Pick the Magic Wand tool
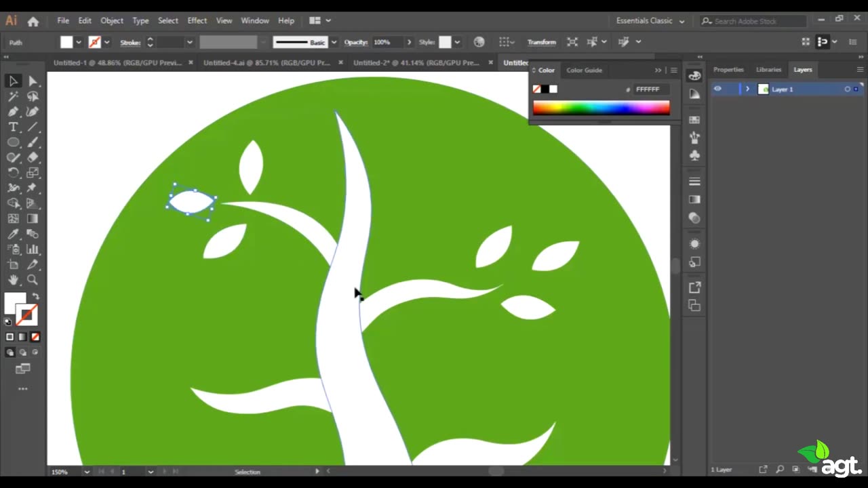This screenshot has height=488, width=868. point(13,96)
